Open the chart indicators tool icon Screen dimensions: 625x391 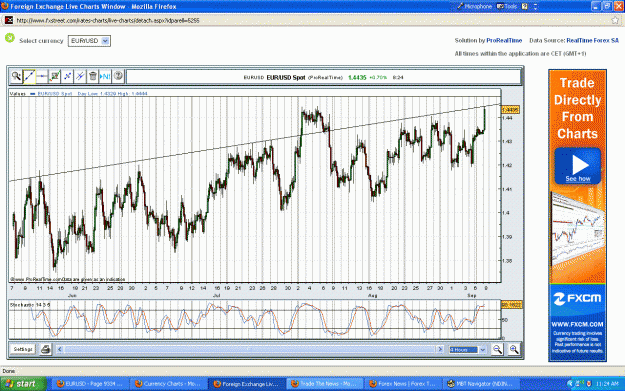(55, 76)
